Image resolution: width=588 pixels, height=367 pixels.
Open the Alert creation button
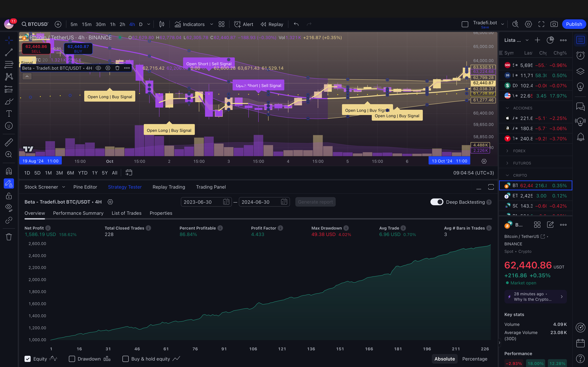coord(244,24)
